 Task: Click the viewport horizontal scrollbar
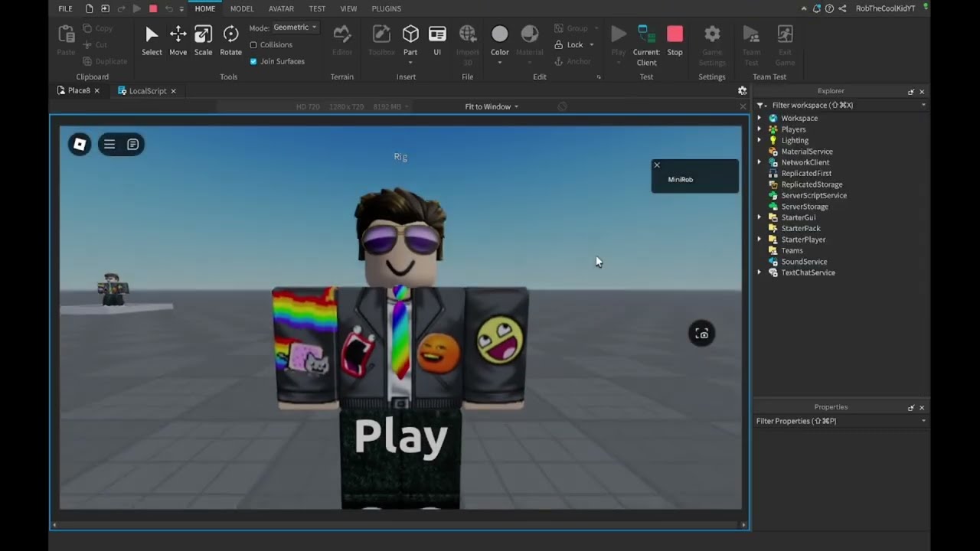point(400,525)
